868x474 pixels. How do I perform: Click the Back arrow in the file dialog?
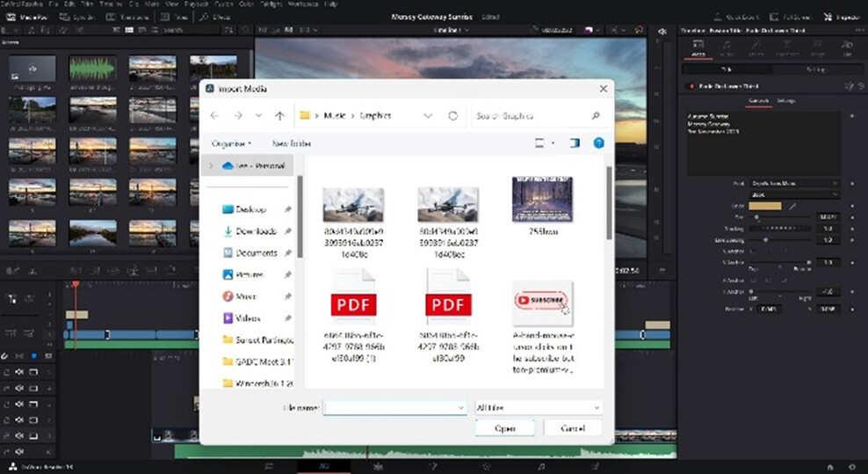pyautogui.click(x=214, y=115)
